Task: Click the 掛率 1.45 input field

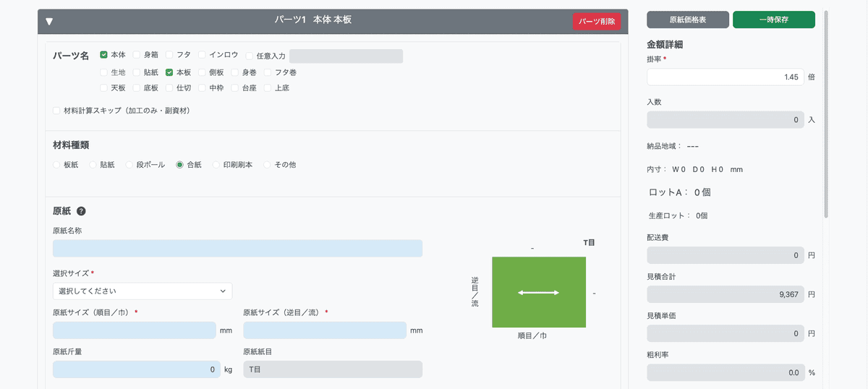Action: point(725,77)
